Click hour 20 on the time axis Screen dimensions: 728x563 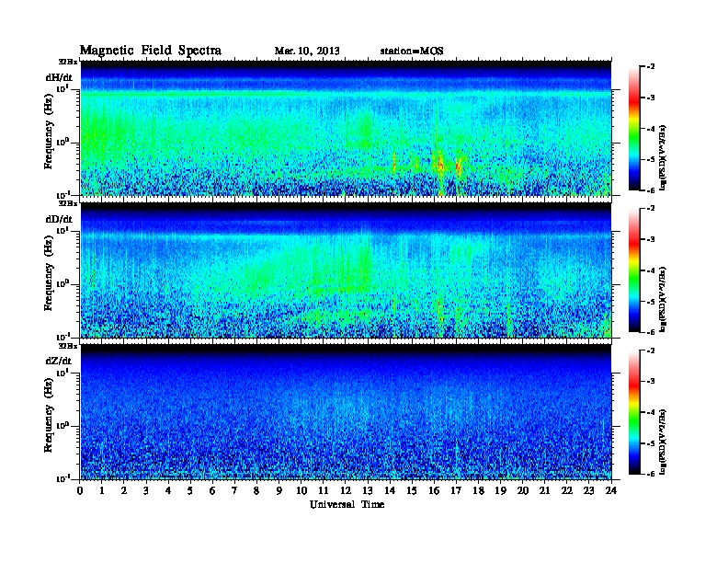pyautogui.click(x=523, y=491)
